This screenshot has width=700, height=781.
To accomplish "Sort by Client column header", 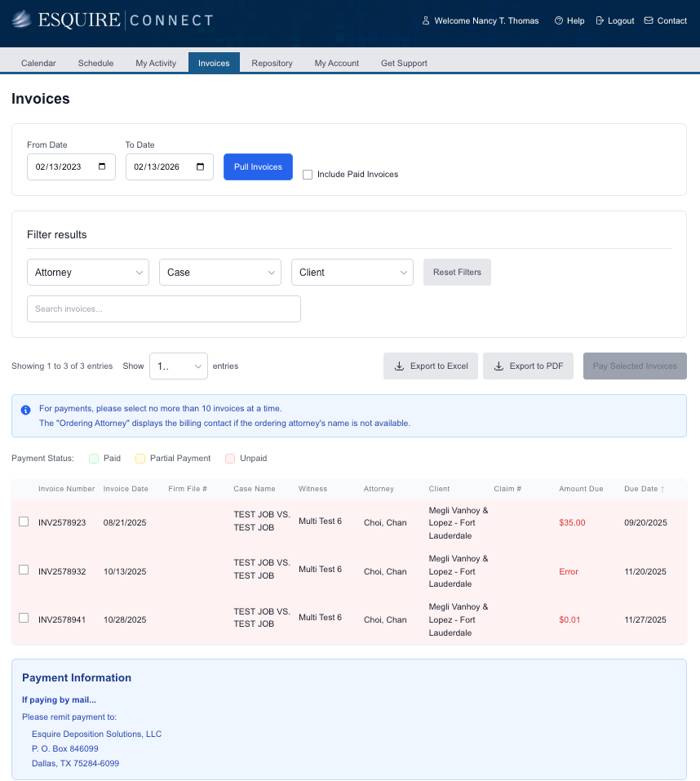I will pyautogui.click(x=439, y=489).
